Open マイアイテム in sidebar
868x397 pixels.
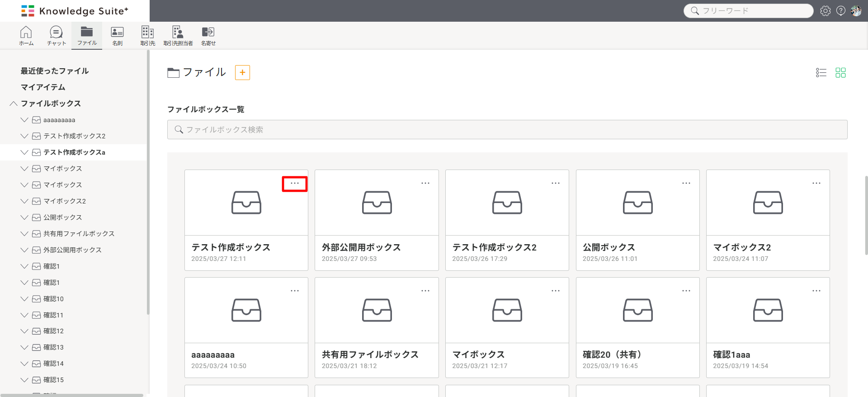(x=43, y=87)
